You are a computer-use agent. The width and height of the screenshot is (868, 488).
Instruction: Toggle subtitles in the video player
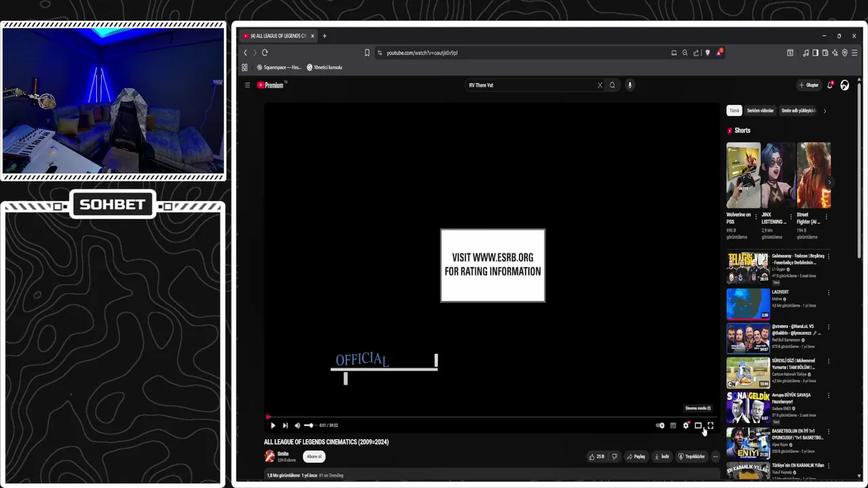673,426
